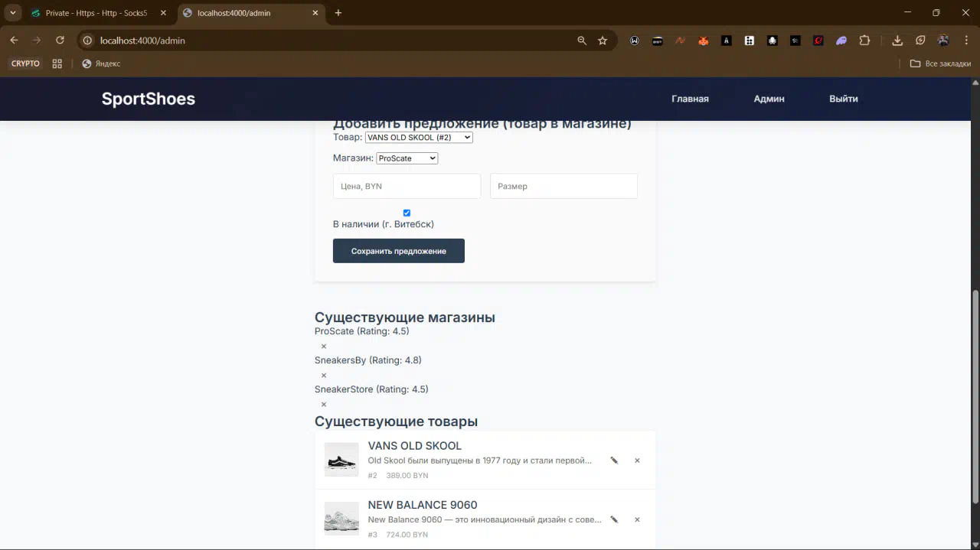
Task: Reload the current page
Action: pyautogui.click(x=60, y=41)
